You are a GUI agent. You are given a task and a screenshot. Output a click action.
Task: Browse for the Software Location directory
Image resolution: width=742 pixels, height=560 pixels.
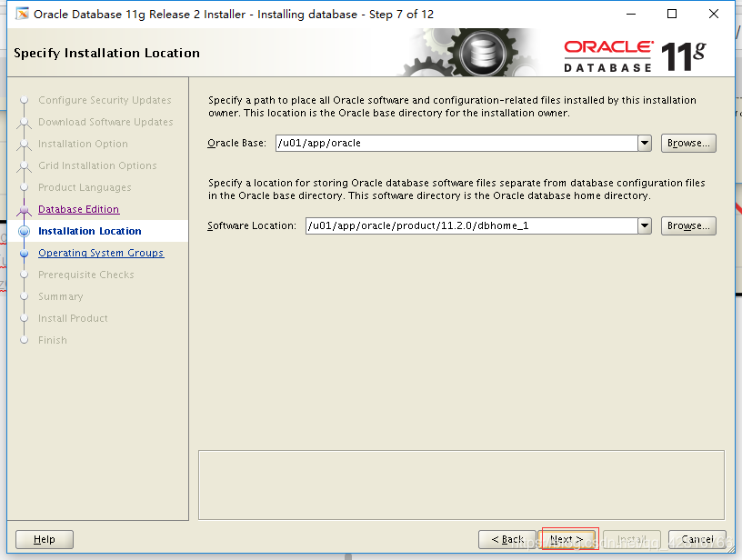click(688, 225)
